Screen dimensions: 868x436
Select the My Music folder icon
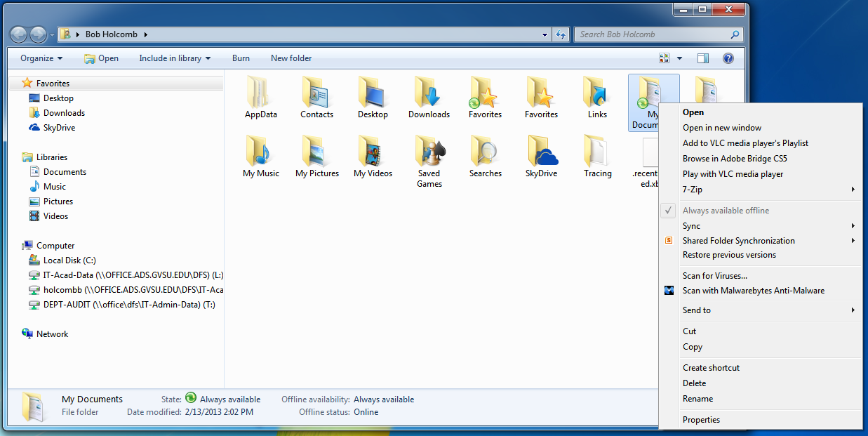(260, 151)
